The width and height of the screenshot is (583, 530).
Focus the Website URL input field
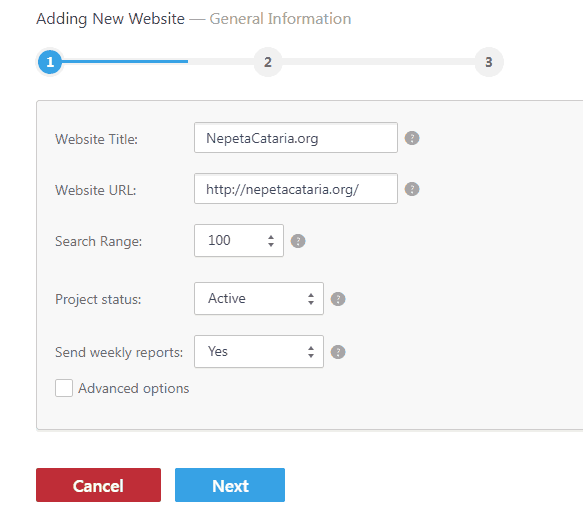[296, 189]
